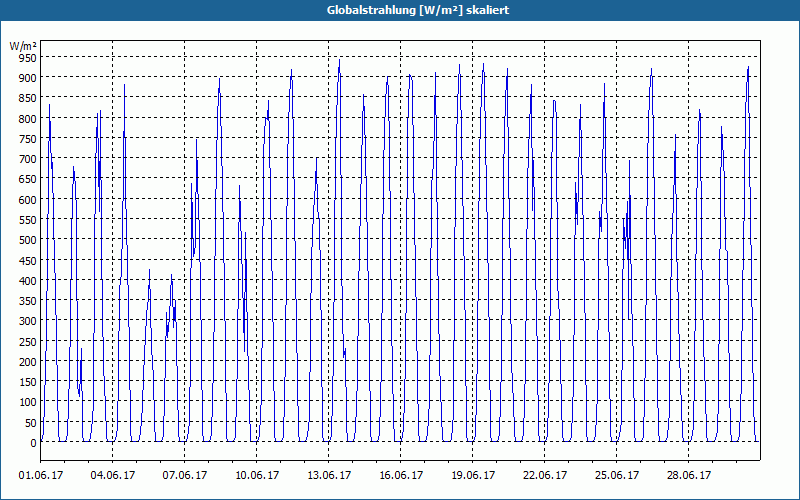Click the 25.06.17 date label
This screenshot has height=500, width=800.
click(617, 475)
